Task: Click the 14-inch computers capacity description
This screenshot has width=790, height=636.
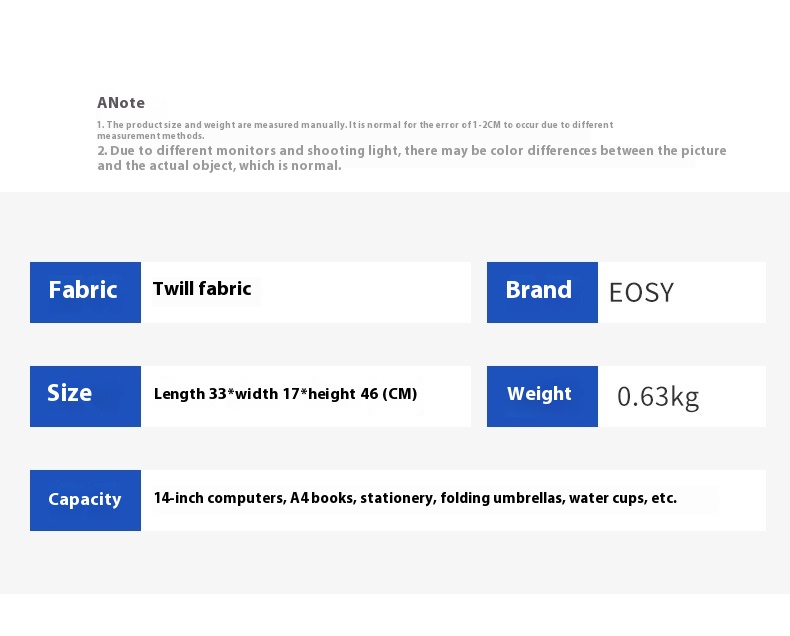Action: (415, 498)
